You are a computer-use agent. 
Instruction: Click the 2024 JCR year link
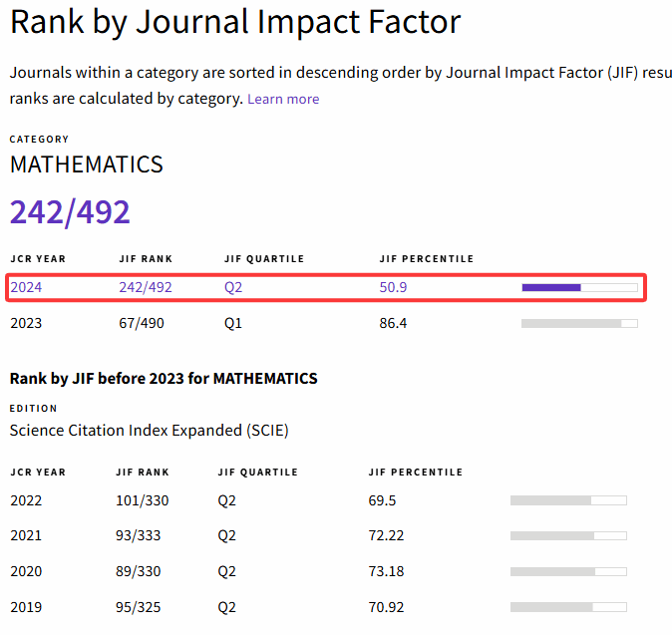26,288
